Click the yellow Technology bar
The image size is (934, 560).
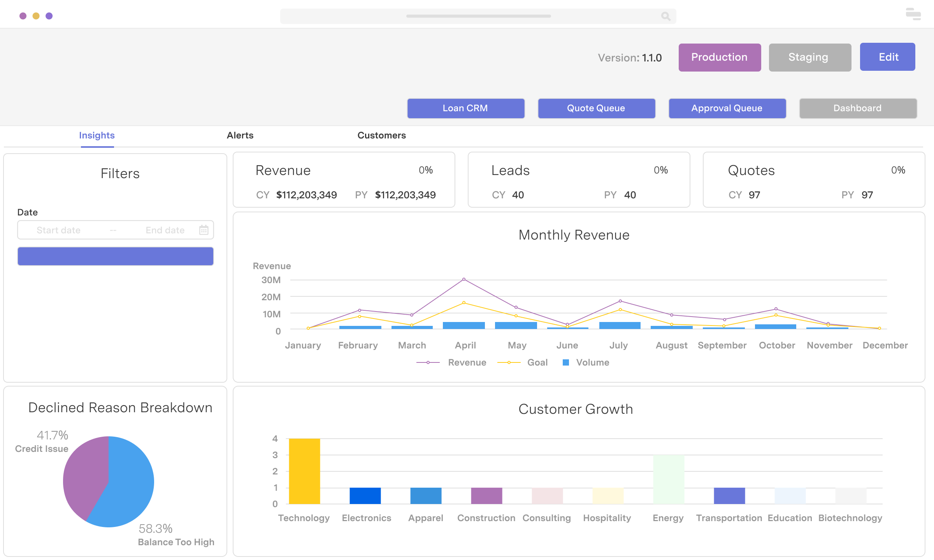304,471
